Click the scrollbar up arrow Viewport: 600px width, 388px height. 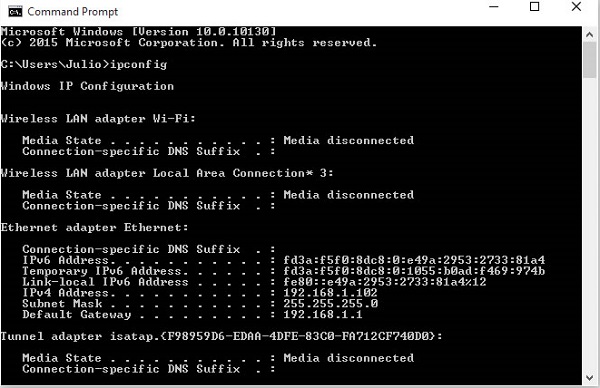(x=589, y=35)
